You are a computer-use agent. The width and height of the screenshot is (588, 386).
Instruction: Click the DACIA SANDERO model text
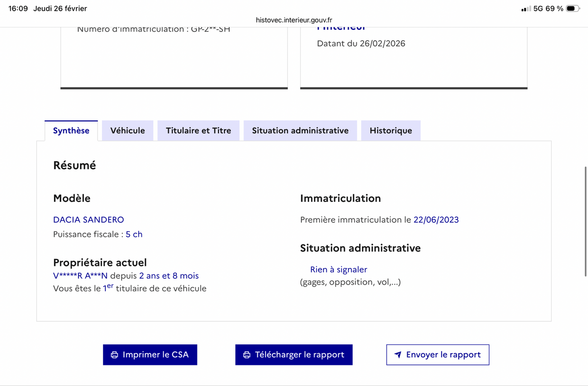coord(89,220)
